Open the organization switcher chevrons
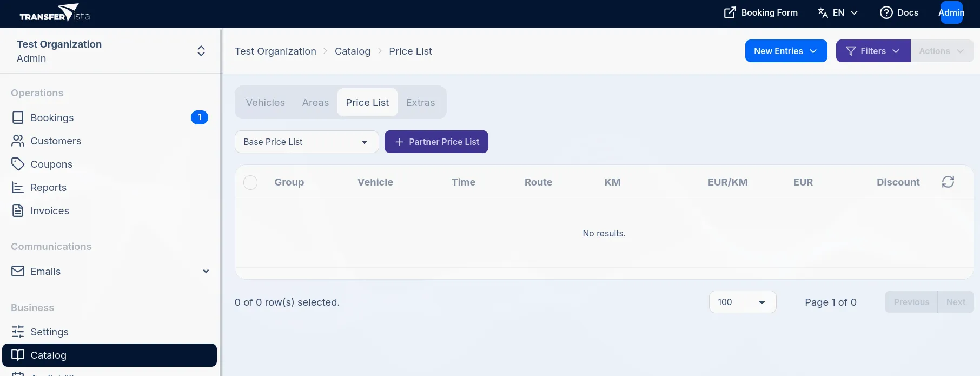This screenshot has height=376, width=980. coord(201,51)
